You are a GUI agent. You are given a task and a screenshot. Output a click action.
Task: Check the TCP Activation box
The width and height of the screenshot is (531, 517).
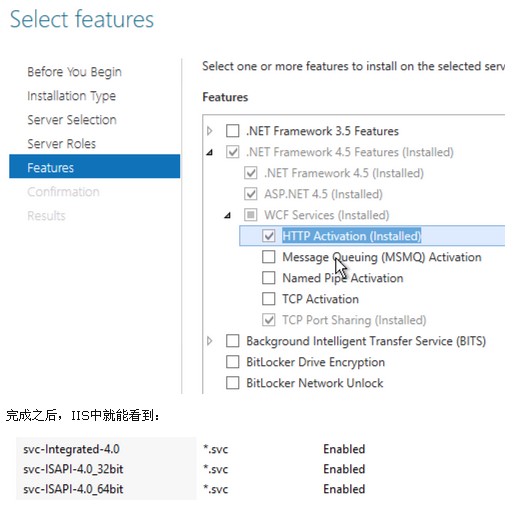click(269, 299)
